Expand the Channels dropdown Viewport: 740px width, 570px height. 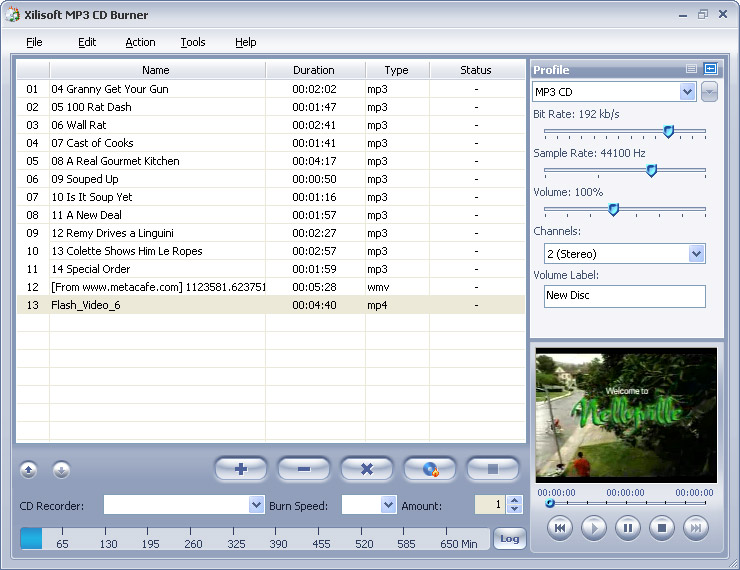pos(696,254)
